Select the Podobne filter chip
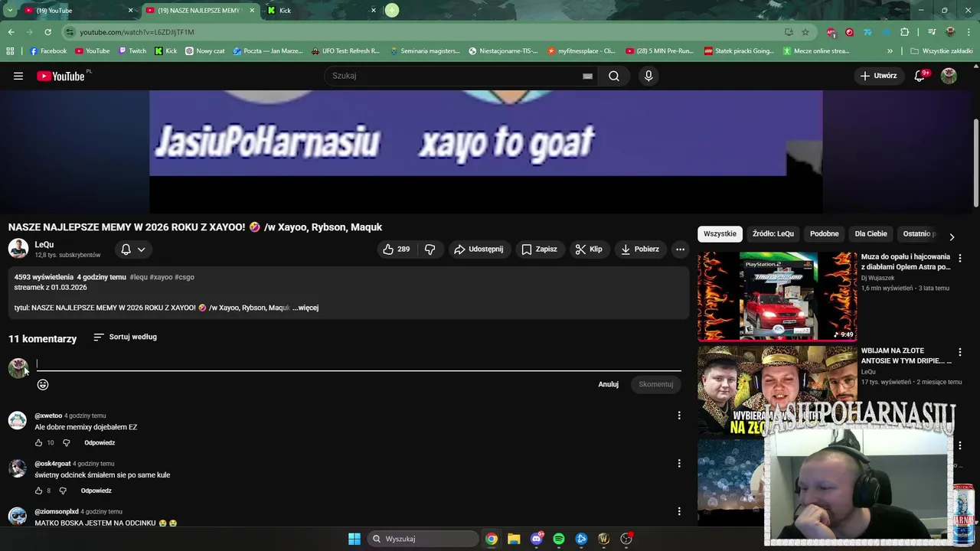This screenshot has width=980, height=551. (x=825, y=234)
